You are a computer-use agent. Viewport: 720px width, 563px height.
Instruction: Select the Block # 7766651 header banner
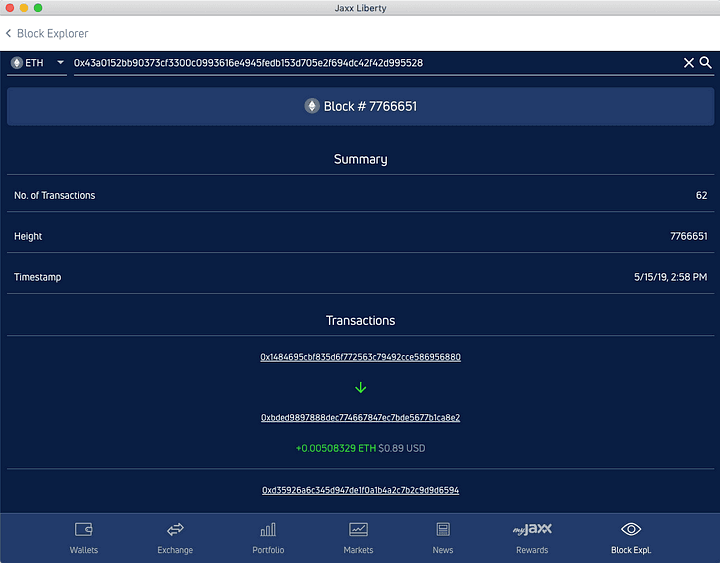(360, 107)
